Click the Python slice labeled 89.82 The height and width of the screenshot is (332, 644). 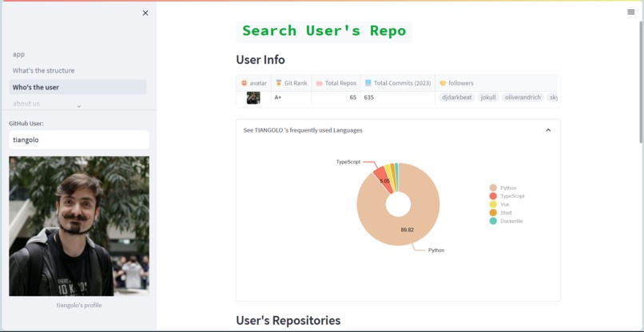pyautogui.click(x=407, y=230)
